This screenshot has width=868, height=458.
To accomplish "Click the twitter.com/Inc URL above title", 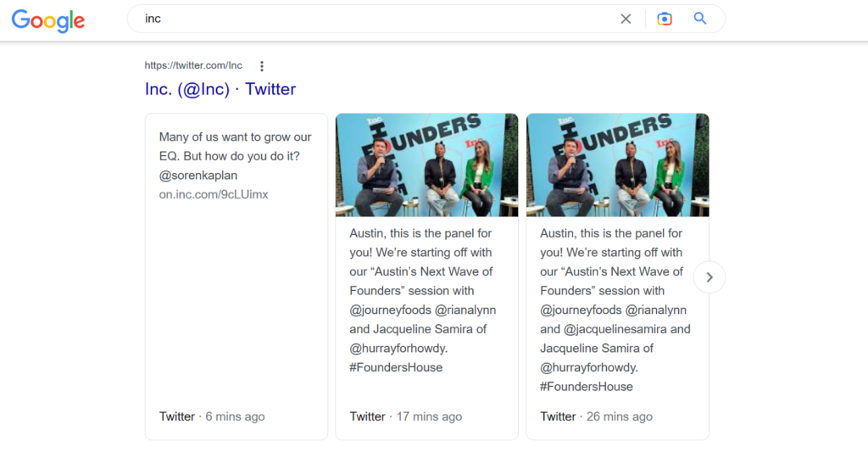I will [x=193, y=65].
